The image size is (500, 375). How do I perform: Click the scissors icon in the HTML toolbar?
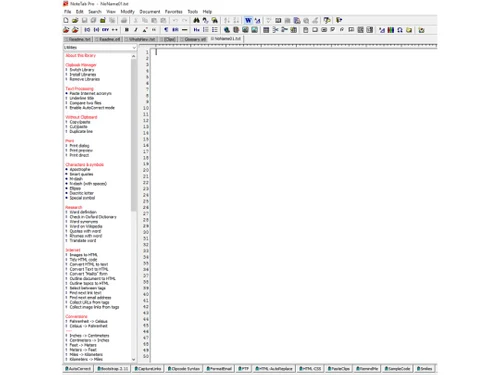[x=275, y=30]
